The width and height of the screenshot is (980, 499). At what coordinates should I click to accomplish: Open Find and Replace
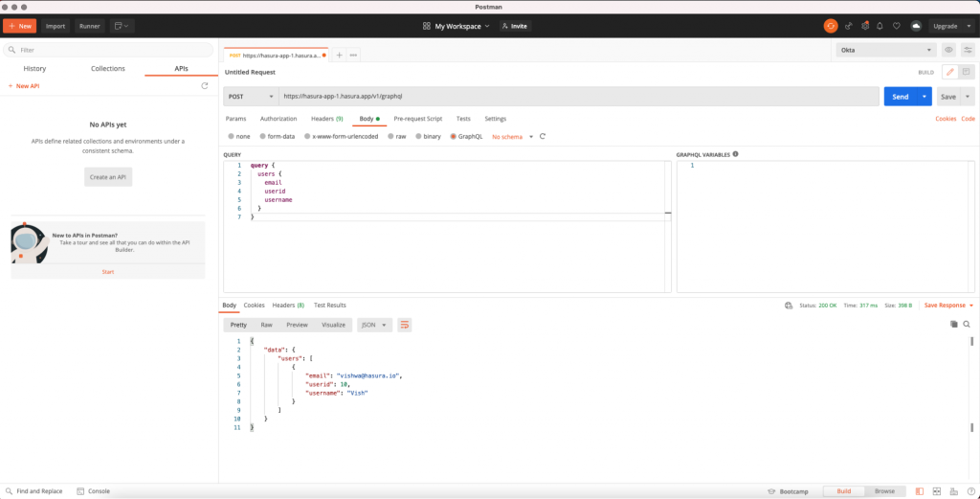33,491
